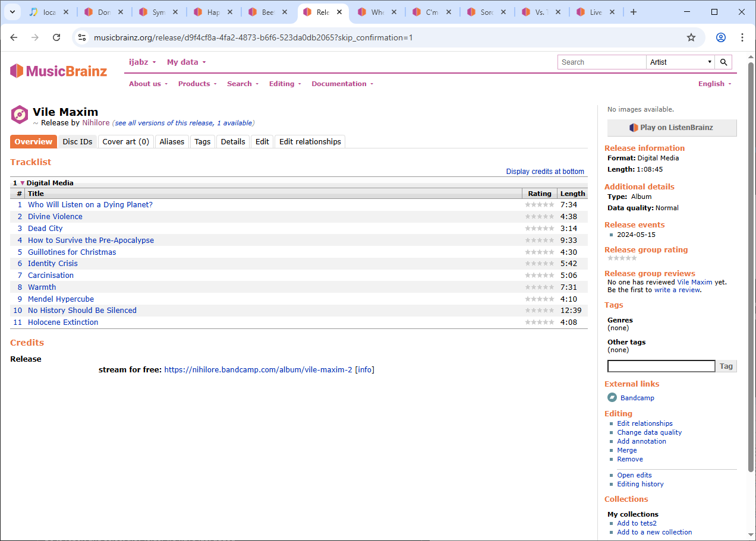Screen dimensions: 756x541
Task: Click the Tag button
Action: [x=726, y=366]
